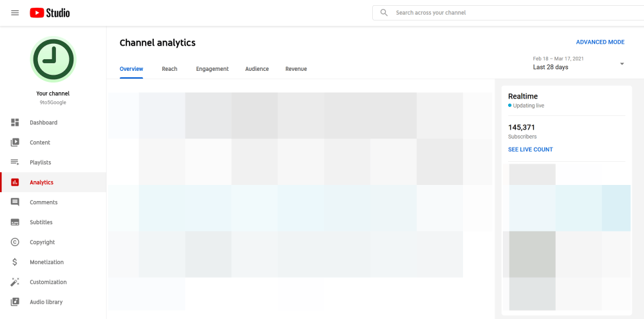The width and height of the screenshot is (644, 319).
Task: Click the ADVANCED MODE link
Action: 600,42
